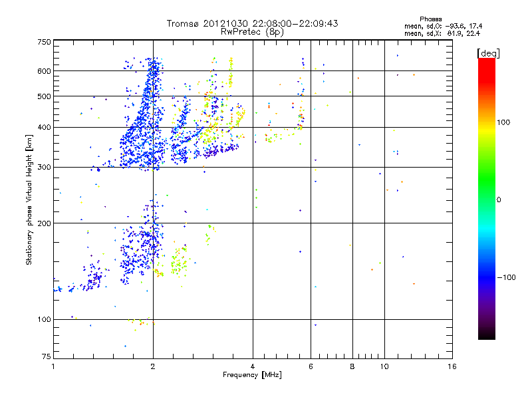
Task: Click the "RwPretec (8p)" subtitle
Action: click(252, 32)
